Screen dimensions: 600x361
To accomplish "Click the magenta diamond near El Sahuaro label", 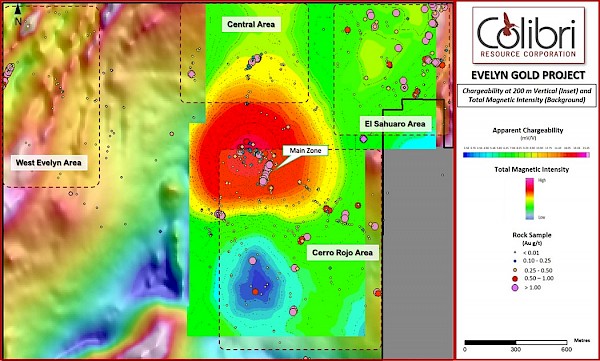I will [x=363, y=139].
